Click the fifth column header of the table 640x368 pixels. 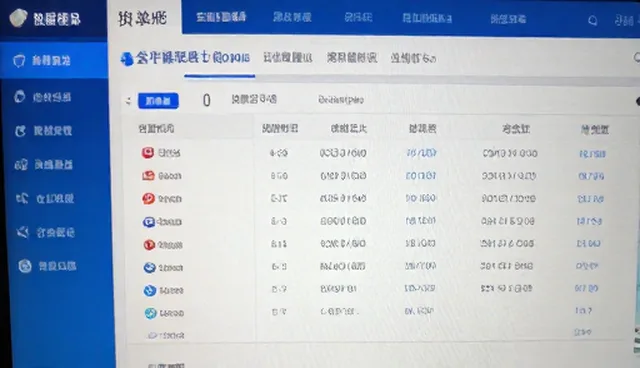[516, 130]
